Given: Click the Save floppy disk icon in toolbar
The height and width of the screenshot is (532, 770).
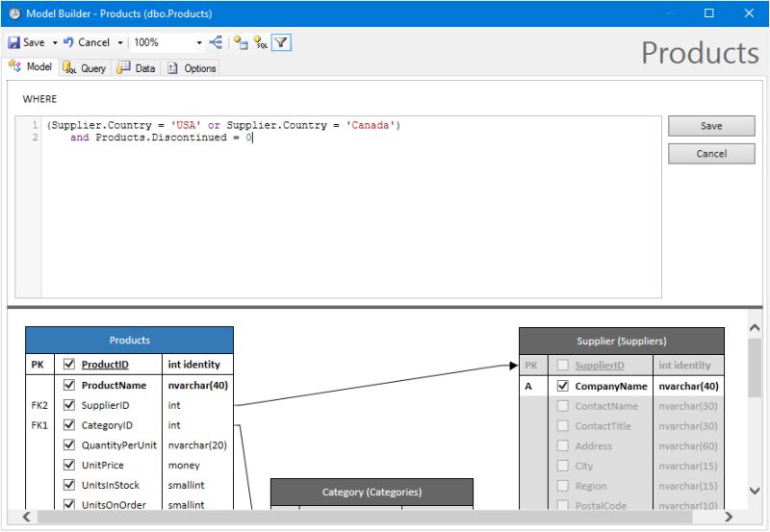Looking at the screenshot, I should pos(13,42).
